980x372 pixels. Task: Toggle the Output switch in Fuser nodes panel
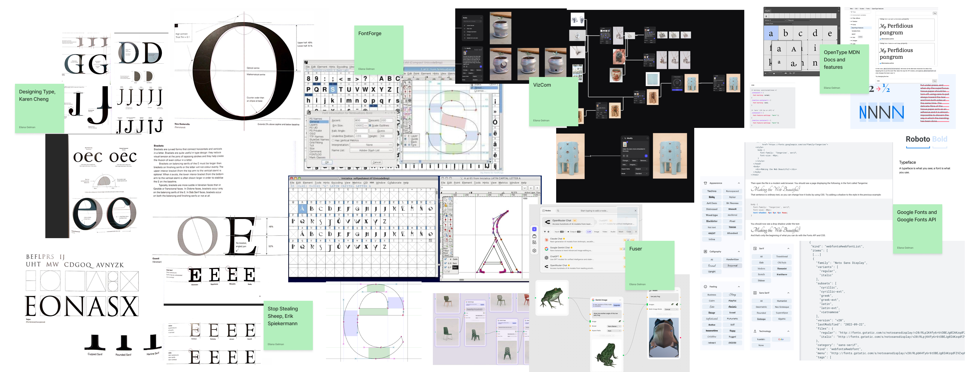[579, 232]
